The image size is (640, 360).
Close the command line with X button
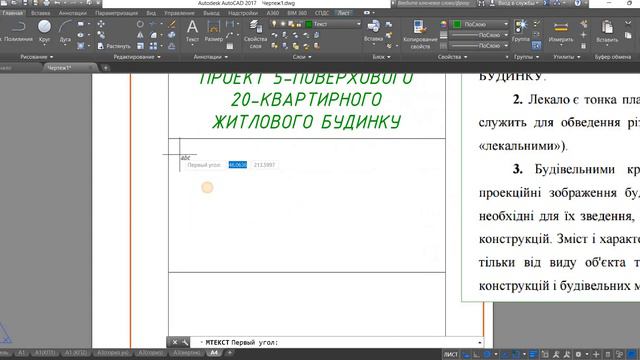(175, 342)
